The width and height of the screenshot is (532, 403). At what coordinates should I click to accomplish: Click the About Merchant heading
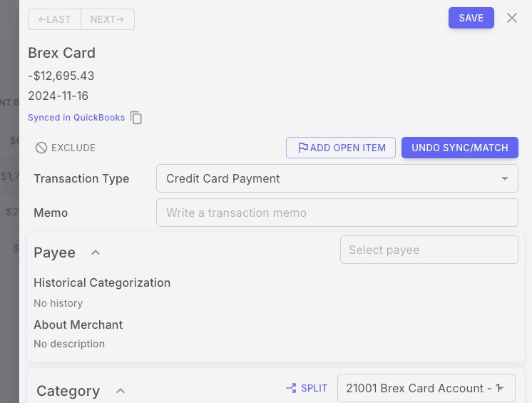78,325
